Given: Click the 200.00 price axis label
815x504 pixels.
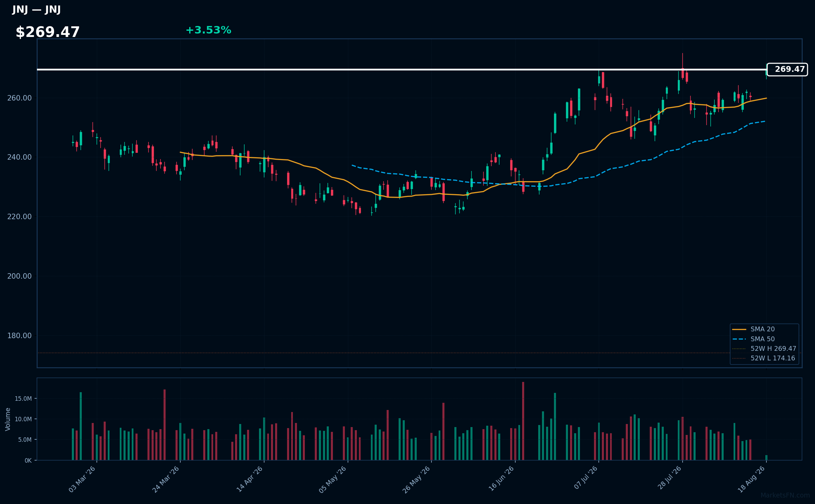Looking at the screenshot, I should (20, 276).
